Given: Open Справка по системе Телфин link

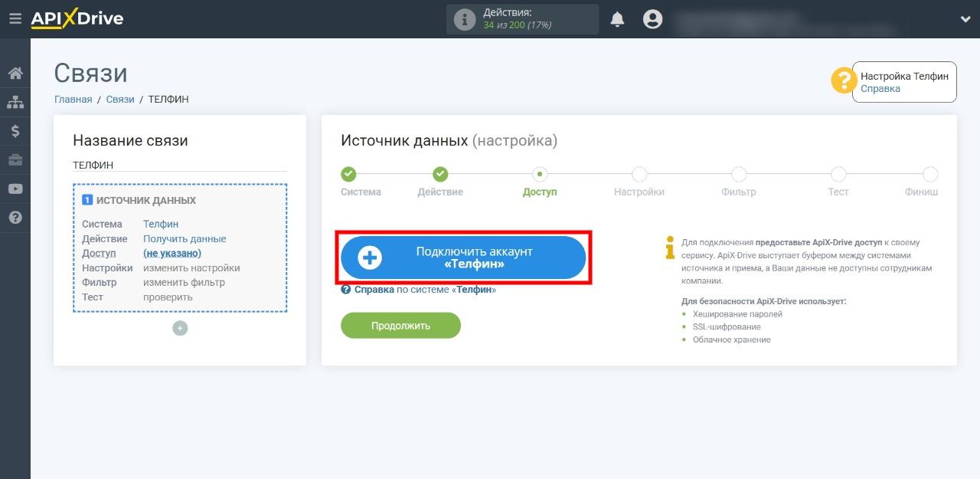Looking at the screenshot, I should (419, 290).
